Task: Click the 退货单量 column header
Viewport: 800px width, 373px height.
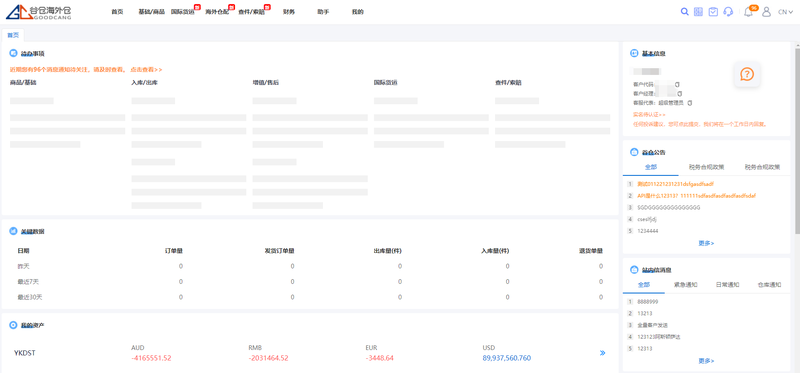Action: point(591,251)
